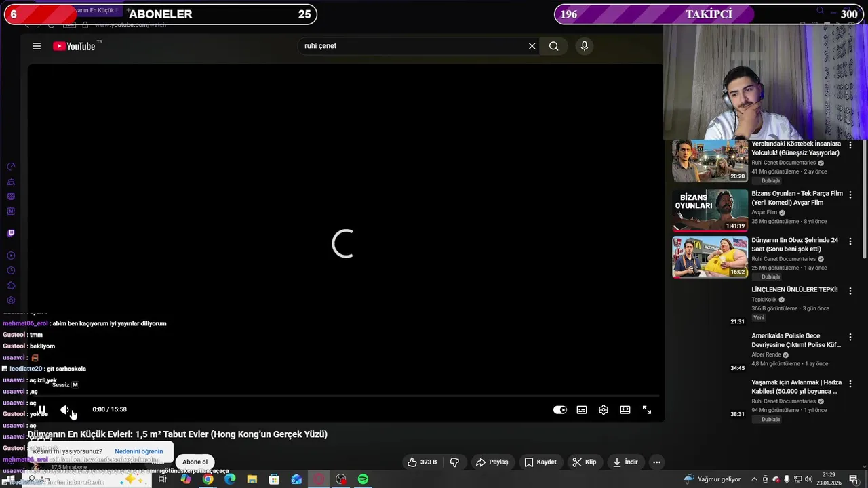Enter full screen mode in the player
The height and width of the screenshot is (488, 868).
(647, 410)
